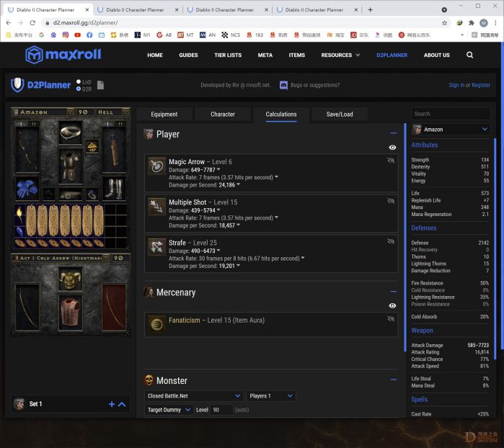Viewport: 504px width, 448px height.
Task: Open the Closed Battle.Net dropdown
Action: coord(194,396)
